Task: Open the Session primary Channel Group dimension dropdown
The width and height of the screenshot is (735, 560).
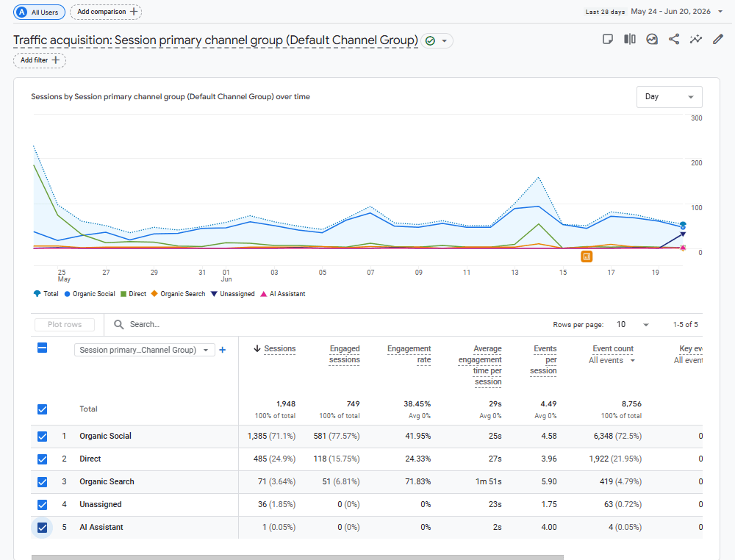Action: pos(144,350)
